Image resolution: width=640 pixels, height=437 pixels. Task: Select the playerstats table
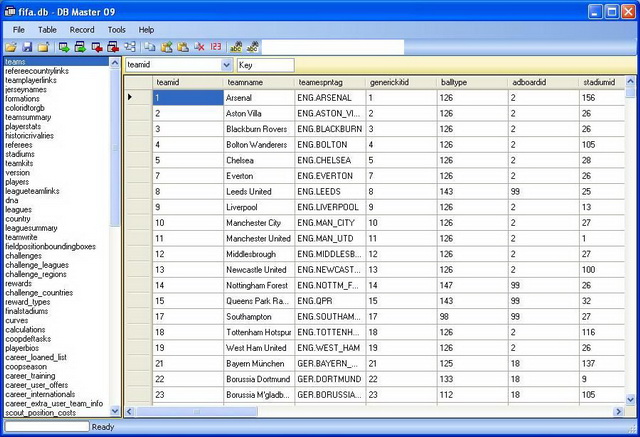[x=23, y=126]
